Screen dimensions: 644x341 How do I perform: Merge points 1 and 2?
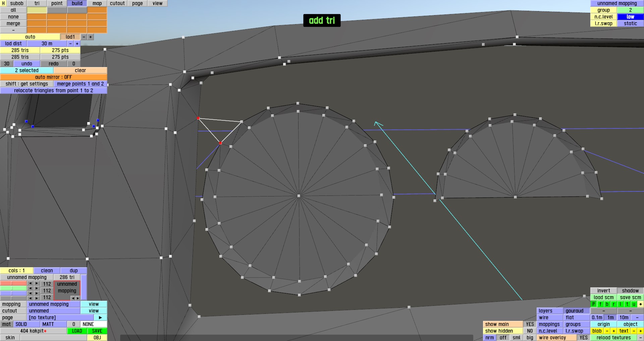click(x=80, y=84)
